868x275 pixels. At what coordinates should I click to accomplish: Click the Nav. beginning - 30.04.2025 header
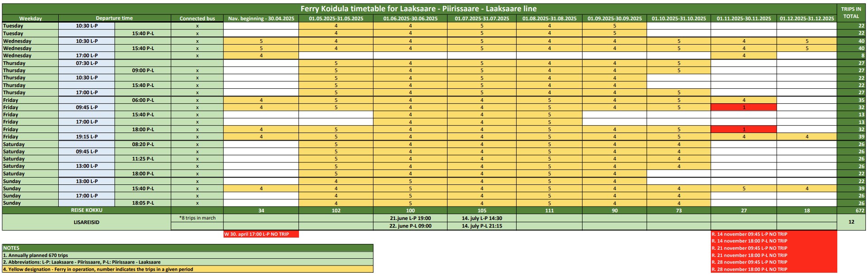tap(261, 18)
